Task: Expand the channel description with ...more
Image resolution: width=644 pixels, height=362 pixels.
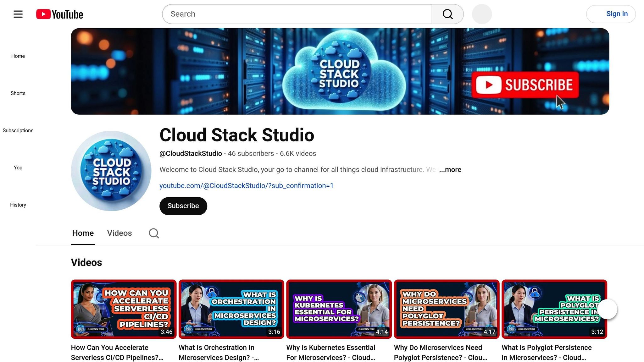Action: click(450, 170)
